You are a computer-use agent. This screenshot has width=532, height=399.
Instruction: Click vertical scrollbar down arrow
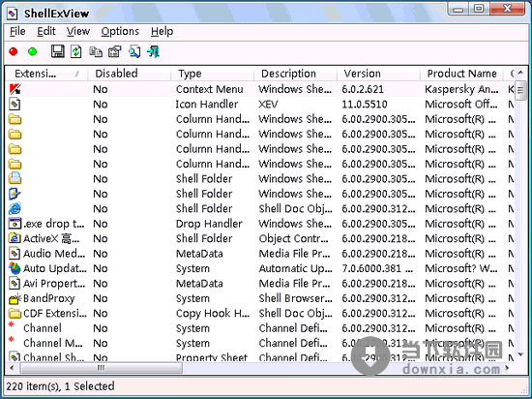[x=520, y=354]
